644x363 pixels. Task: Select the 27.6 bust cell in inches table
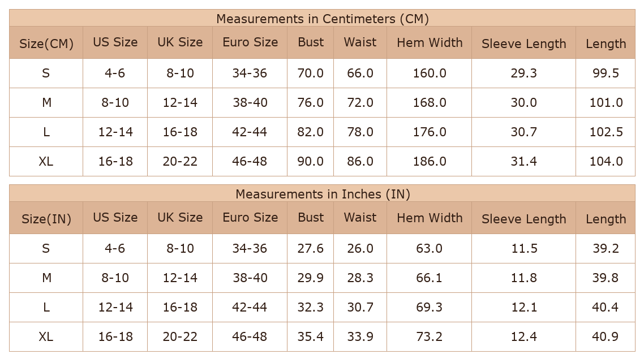(x=310, y=248)
